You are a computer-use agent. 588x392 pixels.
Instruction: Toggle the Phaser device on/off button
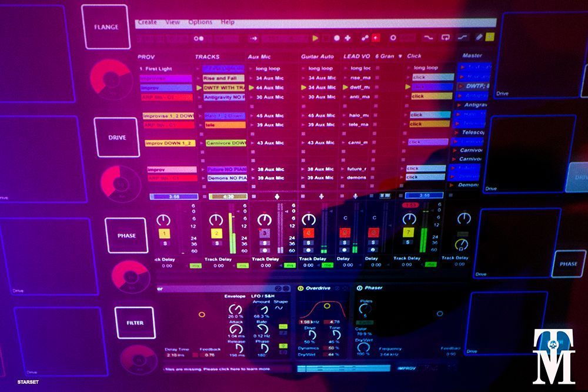(359, 289)
